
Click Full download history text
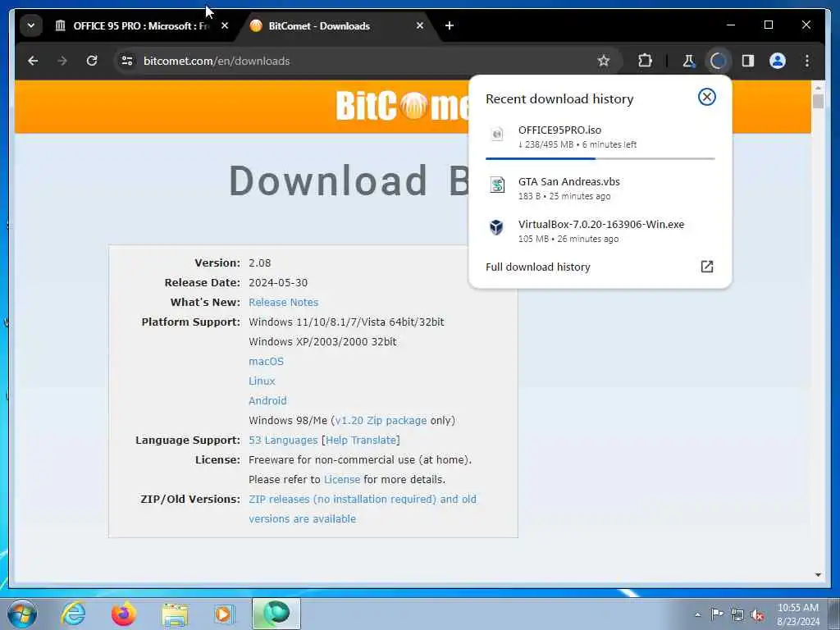(538, 267)
